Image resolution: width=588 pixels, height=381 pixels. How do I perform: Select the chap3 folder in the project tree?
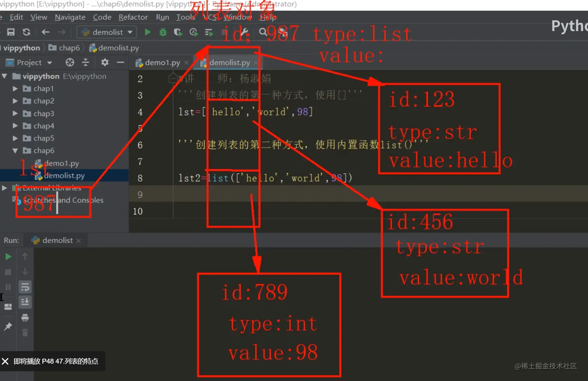[44, 114]
